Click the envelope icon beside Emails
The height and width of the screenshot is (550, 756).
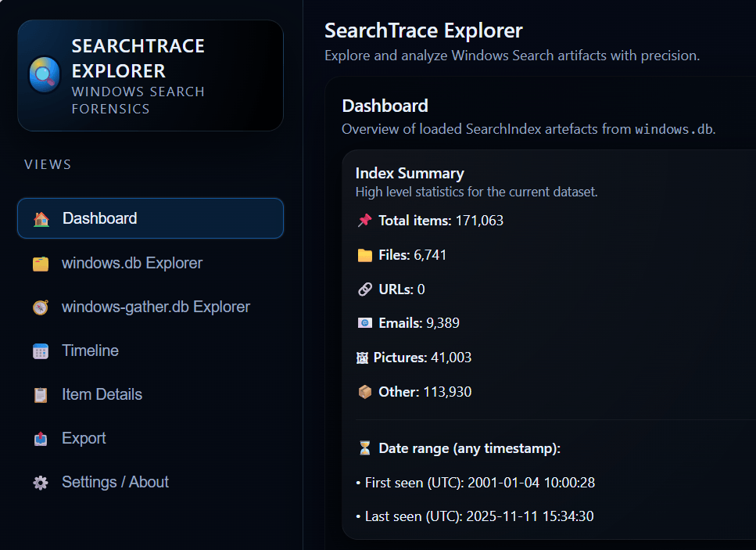pyautogui.click(x=364, y=323)
